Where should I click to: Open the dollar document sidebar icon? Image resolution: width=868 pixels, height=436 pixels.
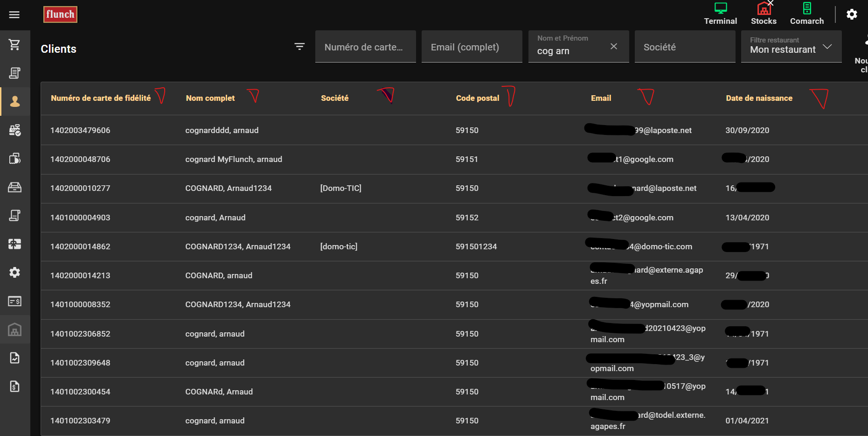click(x=15, y=387)
